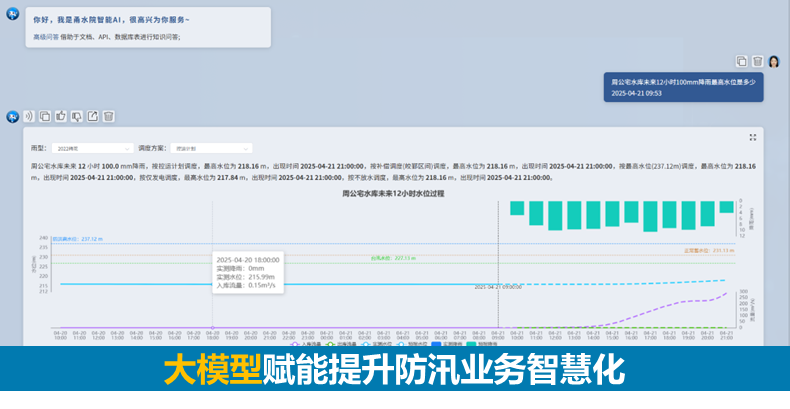Image resolution: width=790 pixels, height=409 pixels.
Task: Give the AI answer a thumbs down
Action: coord(76,116)
